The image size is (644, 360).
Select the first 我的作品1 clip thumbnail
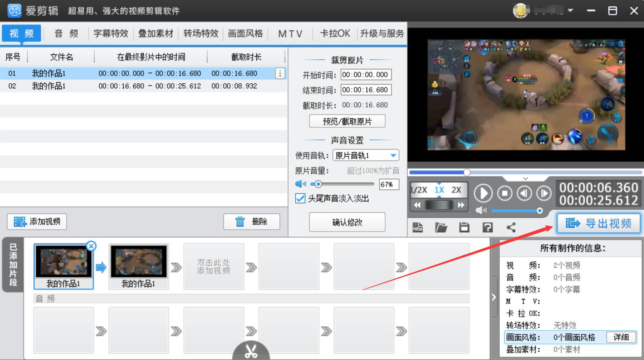[64, 266]
